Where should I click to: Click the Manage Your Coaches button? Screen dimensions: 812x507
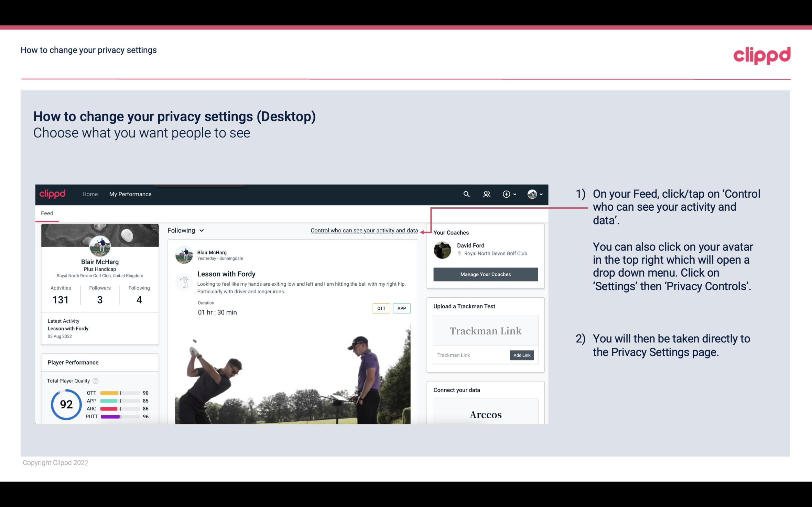(x=485, y=273)
